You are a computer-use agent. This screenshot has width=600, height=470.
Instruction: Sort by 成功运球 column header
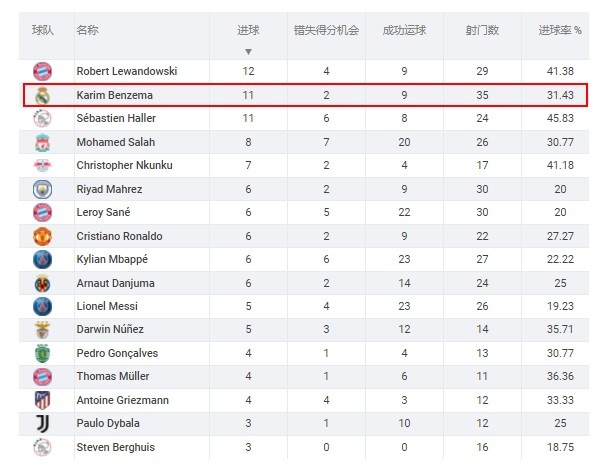[x=404, y=30]
